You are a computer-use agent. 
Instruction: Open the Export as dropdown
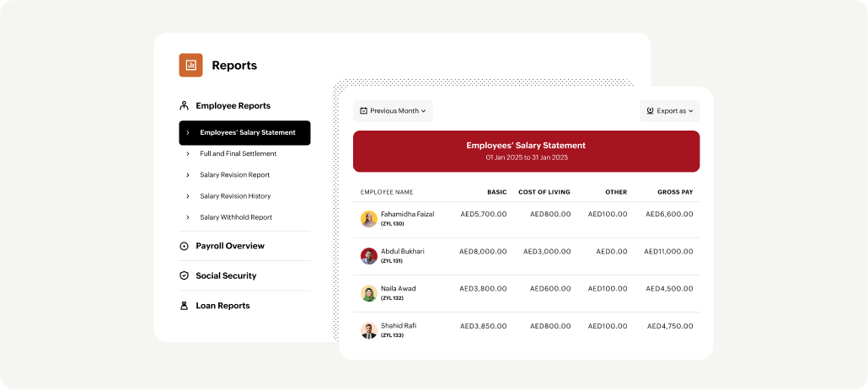pyautogui.click(x=669, y=111)
